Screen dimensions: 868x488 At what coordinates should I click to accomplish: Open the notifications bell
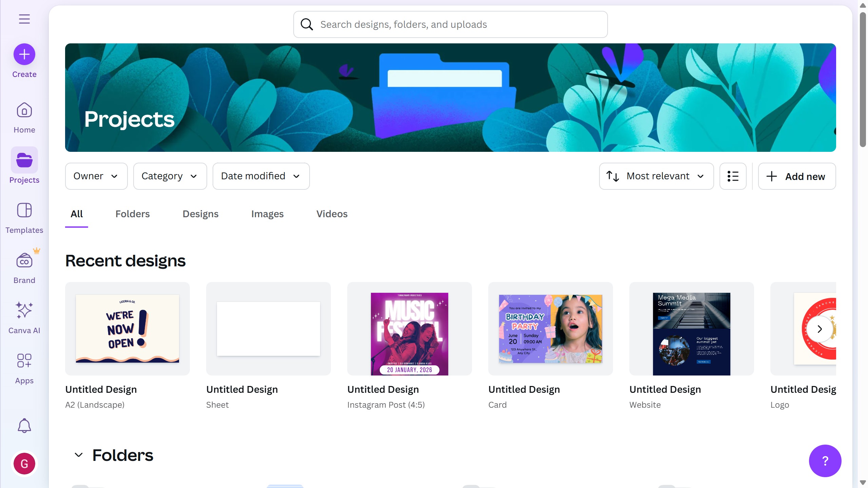24,426
